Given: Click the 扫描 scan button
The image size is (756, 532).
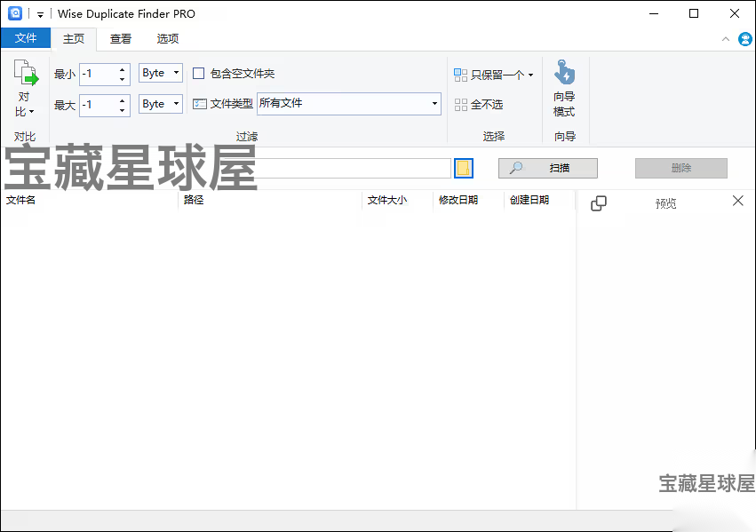Looking at the screenshot, I should point(548,168).
